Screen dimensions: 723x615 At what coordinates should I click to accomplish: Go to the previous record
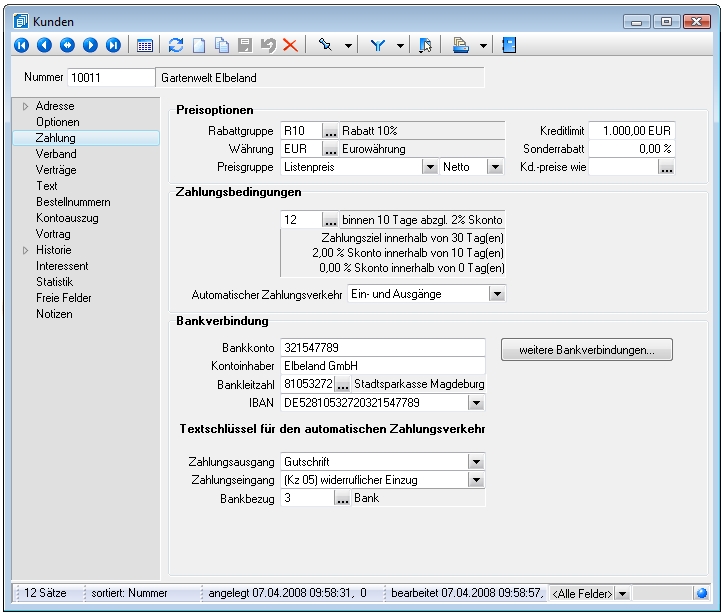pyautogui.click(x=44, y=45)
